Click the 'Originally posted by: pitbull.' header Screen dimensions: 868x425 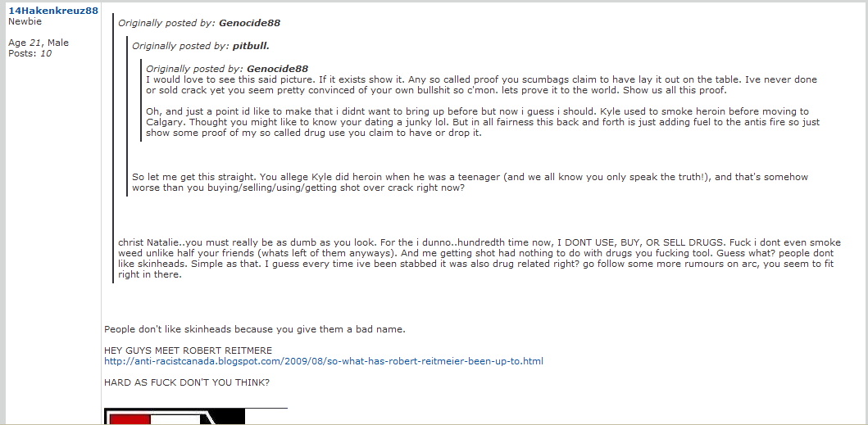click(201, 46)
